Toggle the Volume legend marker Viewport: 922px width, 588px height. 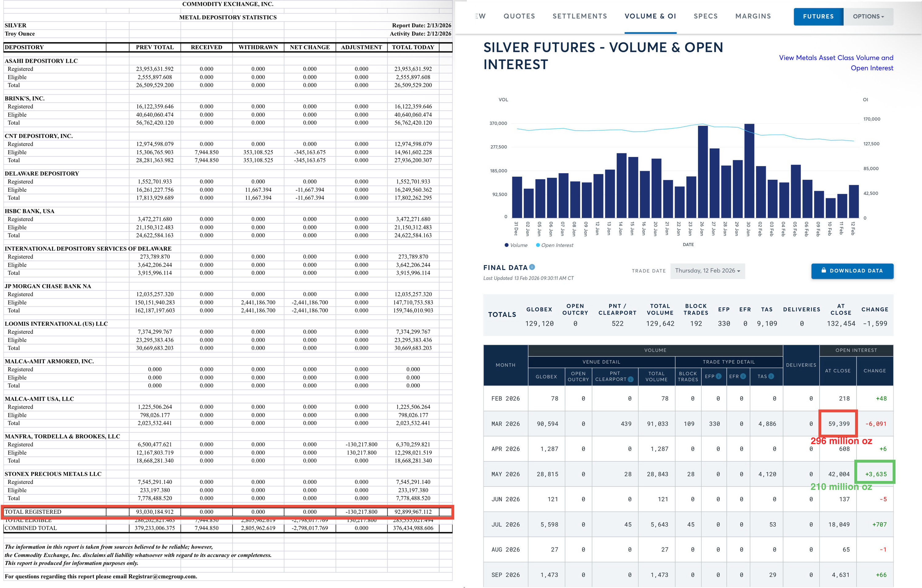[506, 245]
